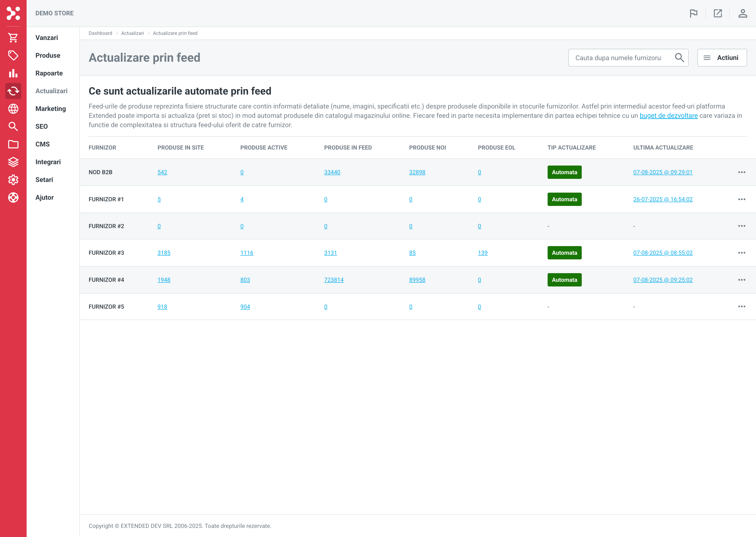Open FURNIZOR #3 active products 1116
The width and height of the screenshot is (756, 537).
click(x=247, y=253)
